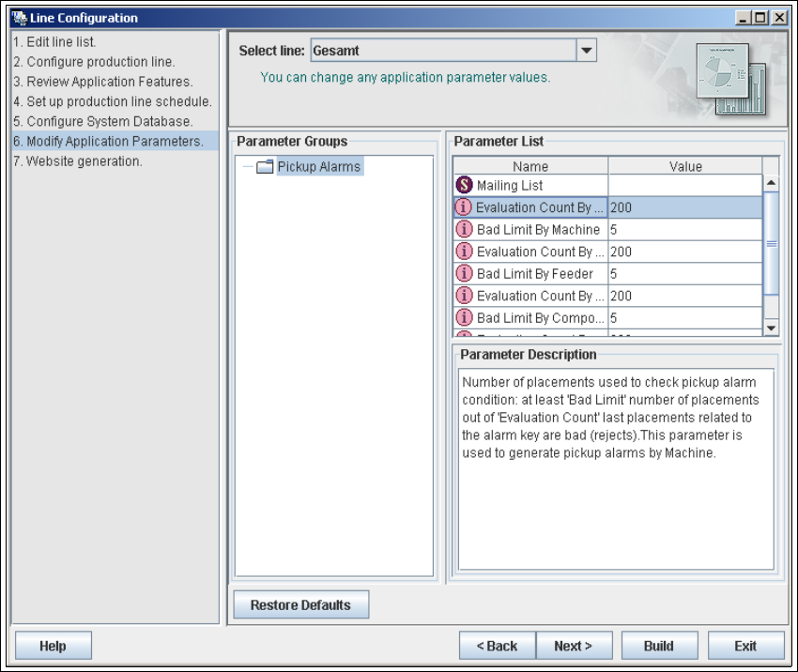Click the highlighted Evaluation Count value 200
798x672 pixels.
(x=685, y=207)
